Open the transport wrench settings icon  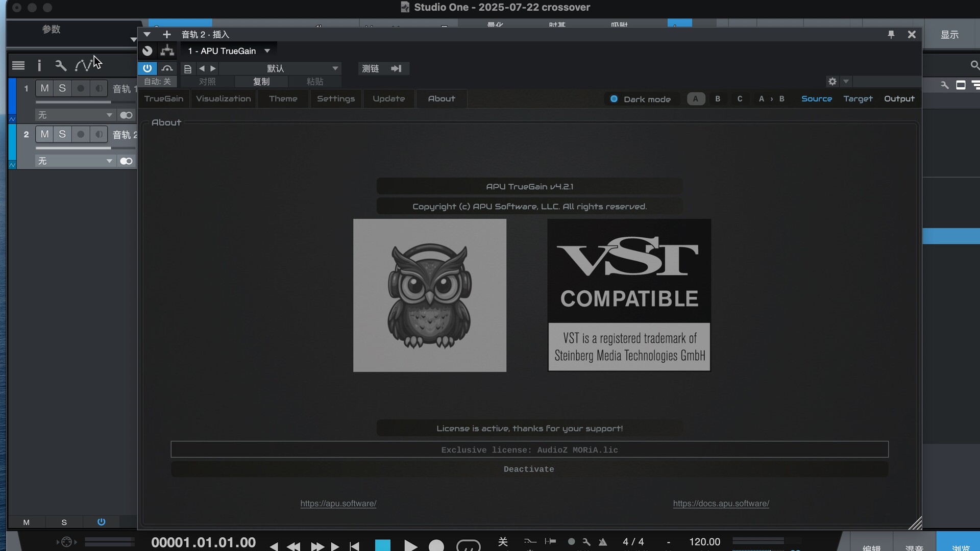586,542
